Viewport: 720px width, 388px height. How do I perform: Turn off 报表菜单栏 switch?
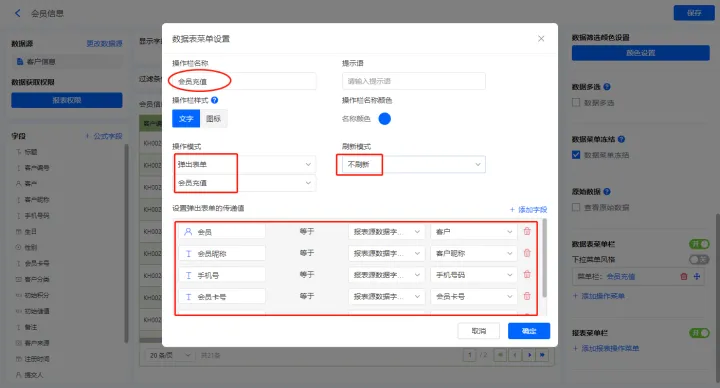[699, 332]
